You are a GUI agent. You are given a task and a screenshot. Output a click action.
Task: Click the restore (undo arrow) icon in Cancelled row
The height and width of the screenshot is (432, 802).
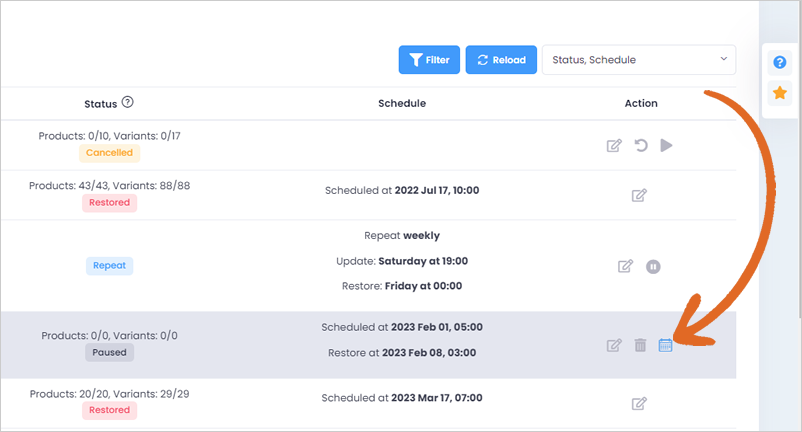tap(641, 146)
